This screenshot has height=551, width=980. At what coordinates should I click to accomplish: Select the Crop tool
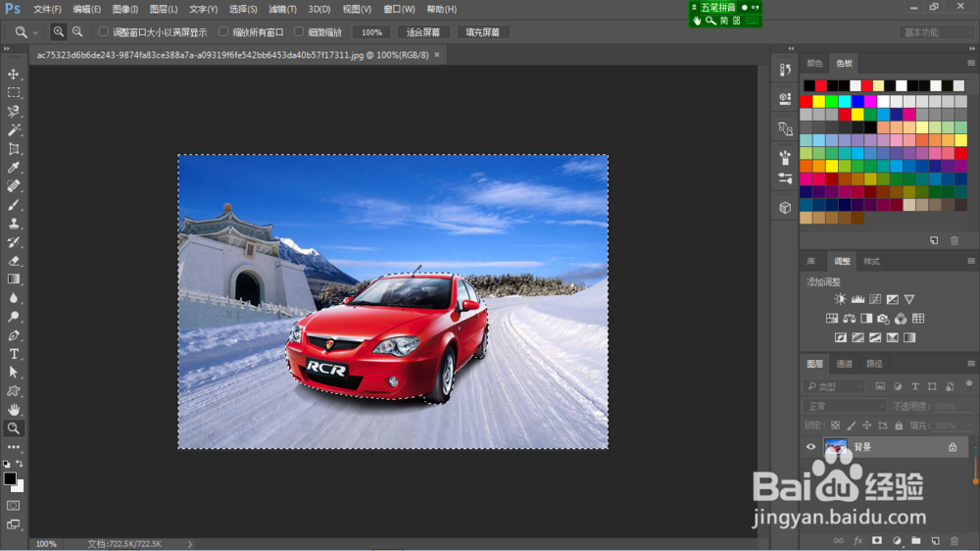click(x=13, y=149)
